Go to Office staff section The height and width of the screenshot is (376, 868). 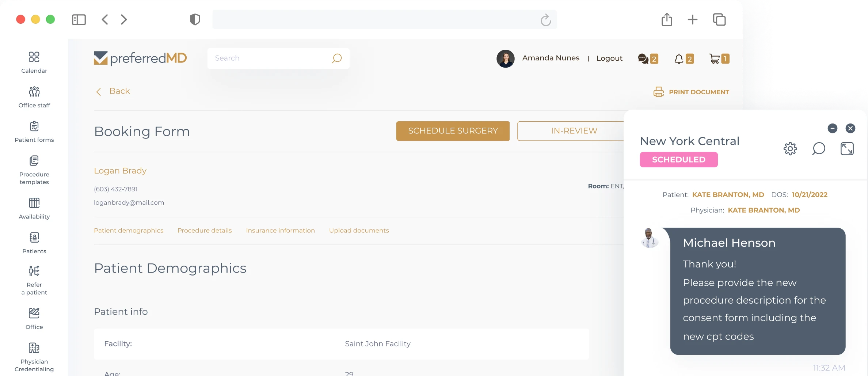pos(34,97)
